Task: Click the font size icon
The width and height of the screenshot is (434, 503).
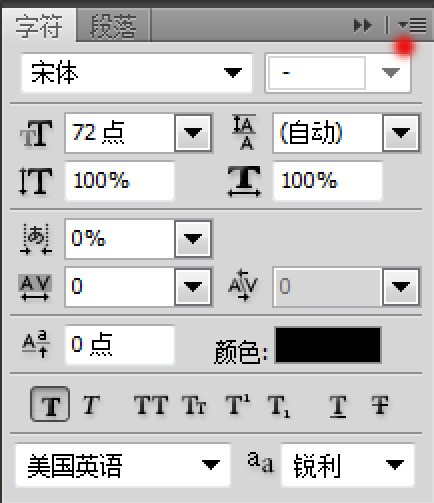Action: click(36, 134)
